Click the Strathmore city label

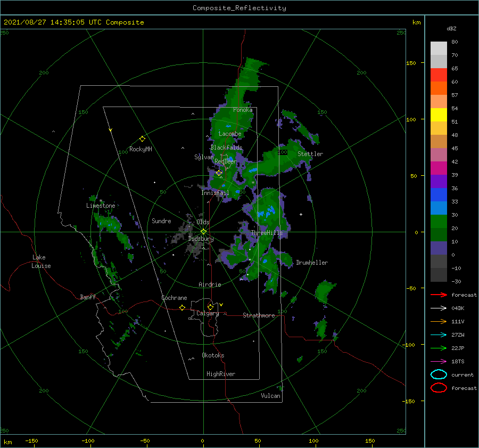pos(259,315)
